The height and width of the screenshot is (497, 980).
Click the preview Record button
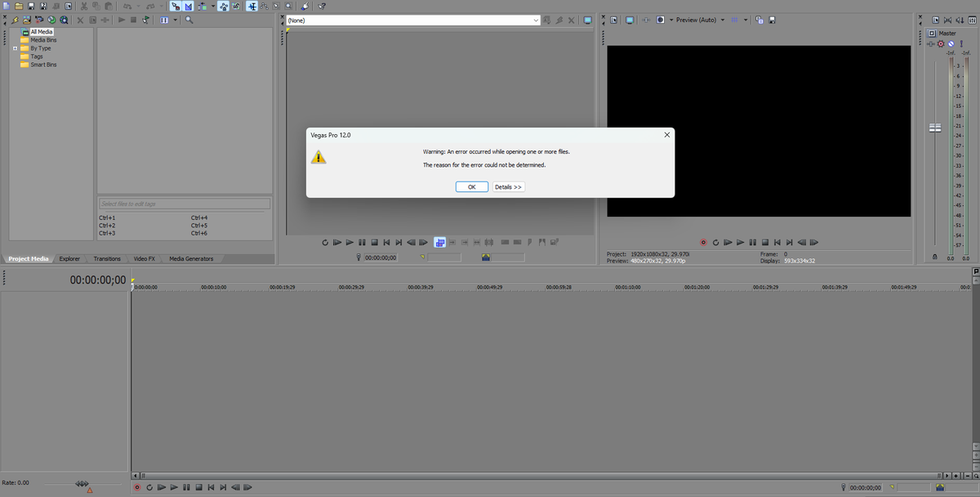click(x=703, y=243)
